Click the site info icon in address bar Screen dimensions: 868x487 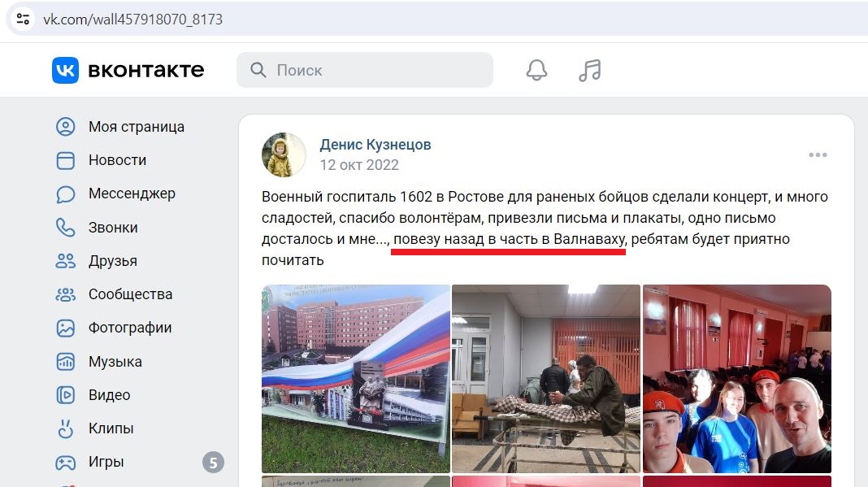[x=24, y=20]
